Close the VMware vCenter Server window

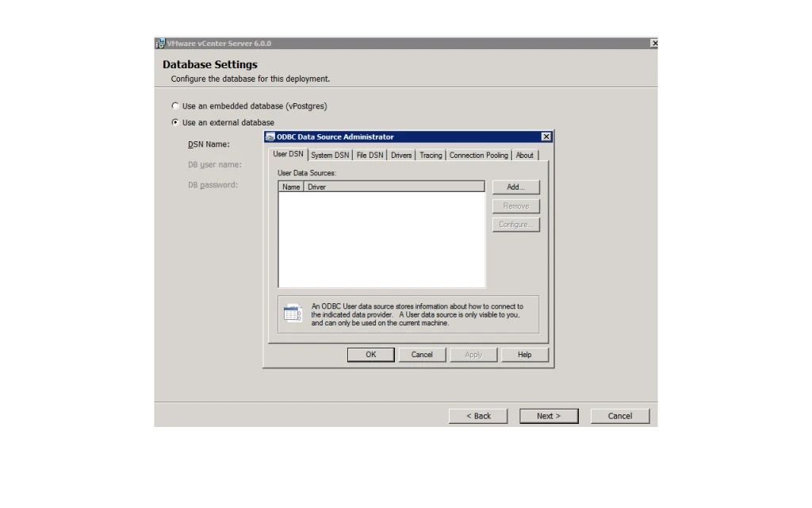pos(654,44)
